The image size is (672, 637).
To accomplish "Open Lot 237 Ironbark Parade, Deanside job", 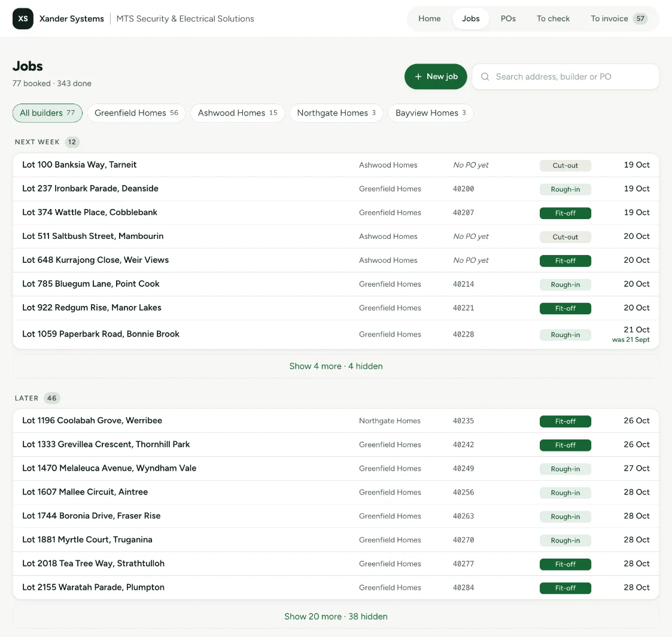I will (x=336, y=189).
